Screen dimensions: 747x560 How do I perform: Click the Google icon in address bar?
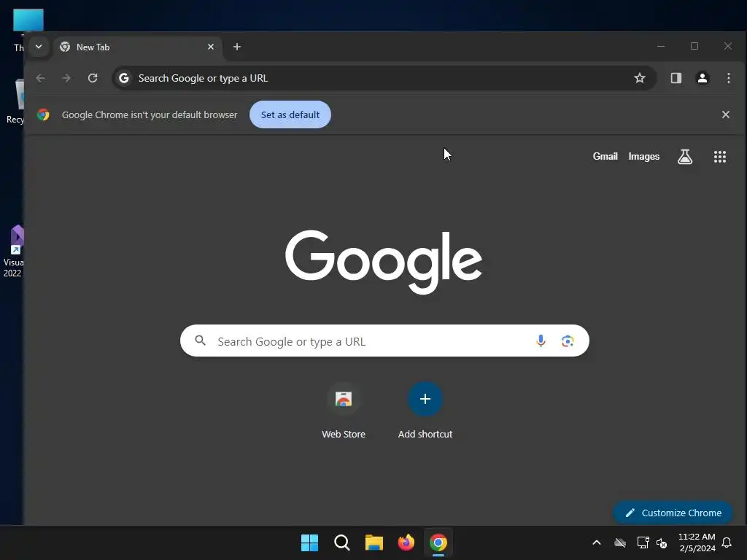[x=124, y=78]
